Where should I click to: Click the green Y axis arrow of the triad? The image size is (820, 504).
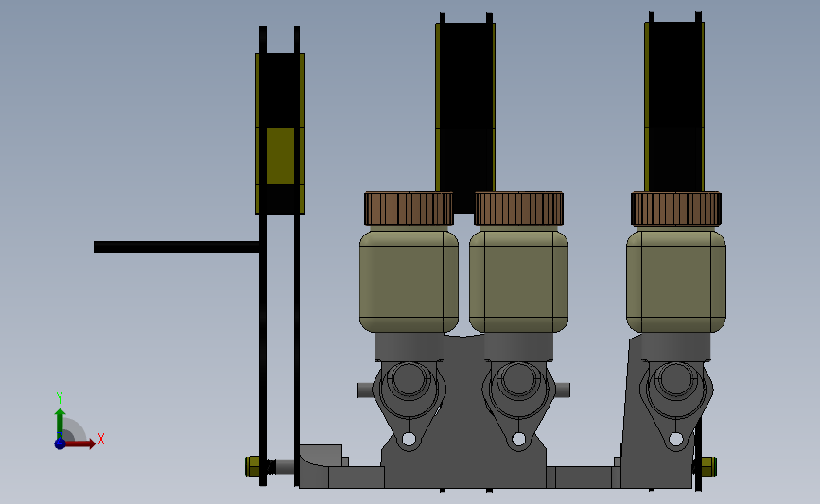click(x=61, y=424)
